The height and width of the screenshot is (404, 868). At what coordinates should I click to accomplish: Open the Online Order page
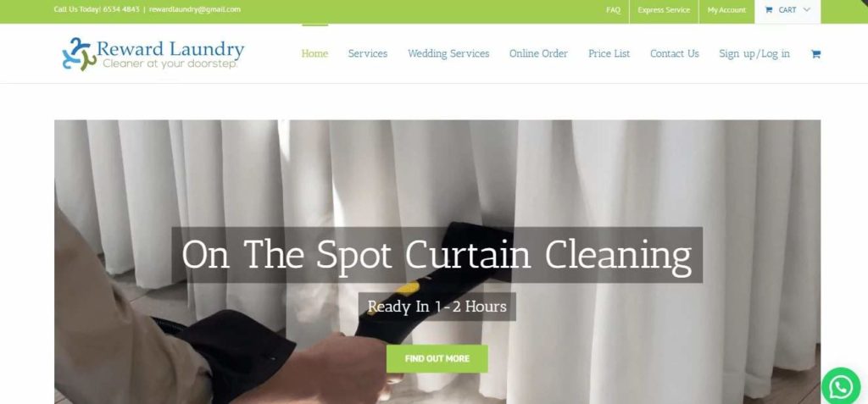[x=538, y=53]
